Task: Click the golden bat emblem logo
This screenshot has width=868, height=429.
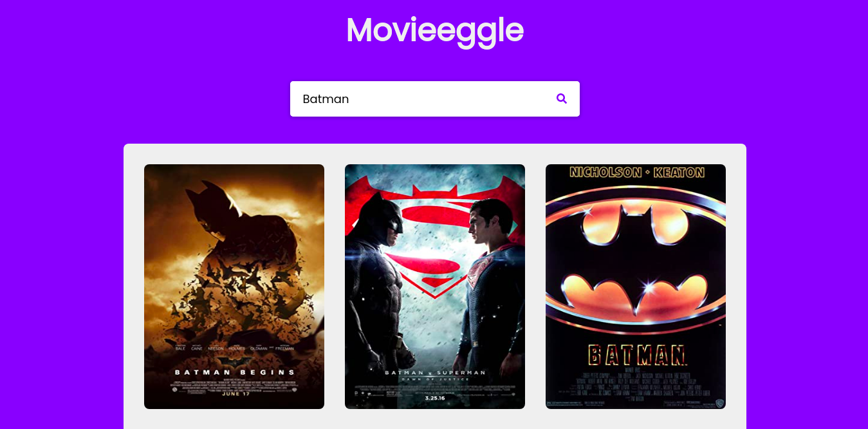Action: point(636,258)
